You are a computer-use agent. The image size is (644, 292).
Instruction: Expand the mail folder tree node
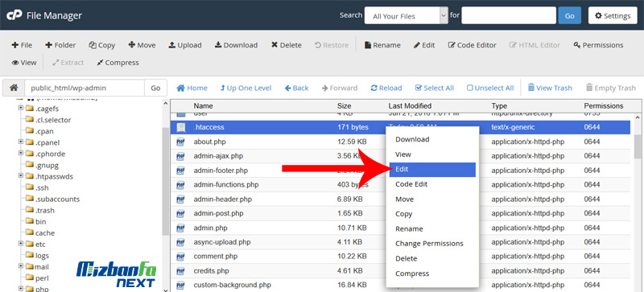(20, 266)
